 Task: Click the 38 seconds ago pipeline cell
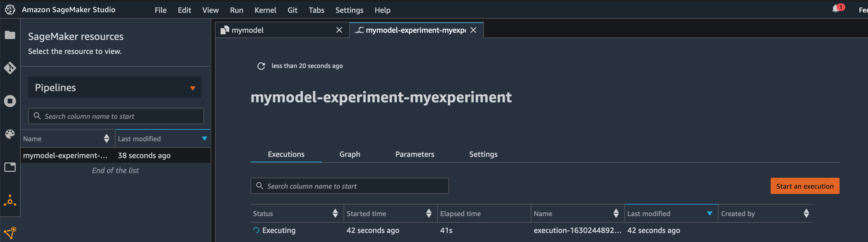click(x=144, y=155)
